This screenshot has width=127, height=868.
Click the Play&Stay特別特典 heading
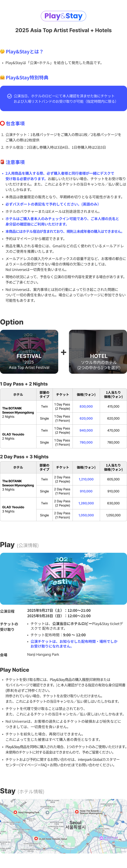click(27, 78)
